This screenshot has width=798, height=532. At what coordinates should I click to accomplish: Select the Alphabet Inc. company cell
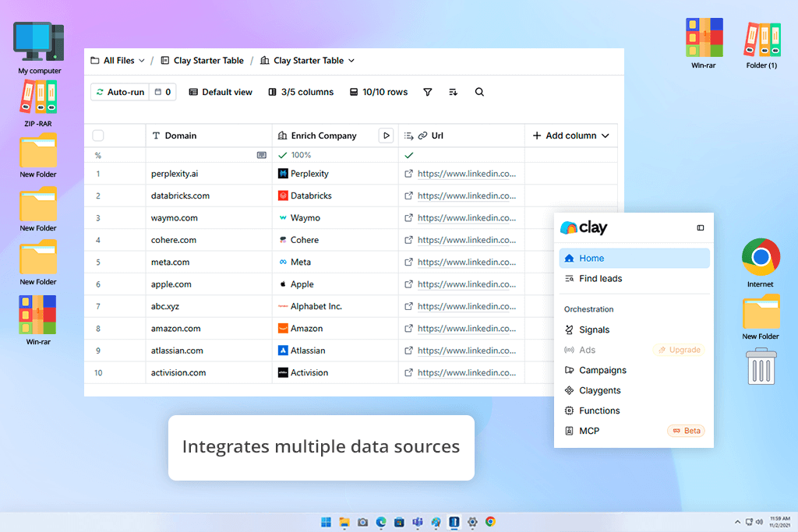pos(335,306)
